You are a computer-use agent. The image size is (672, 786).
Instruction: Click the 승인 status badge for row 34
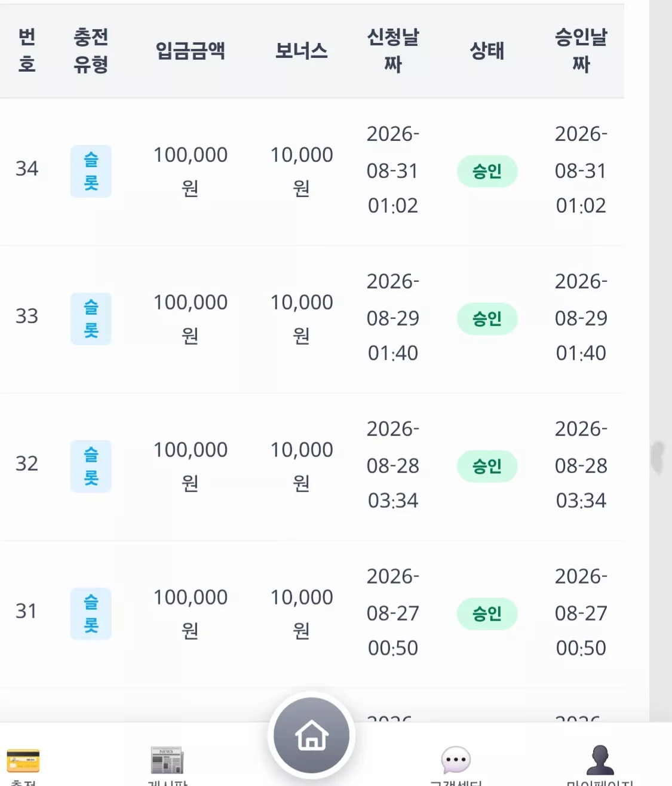click(487, 171)
